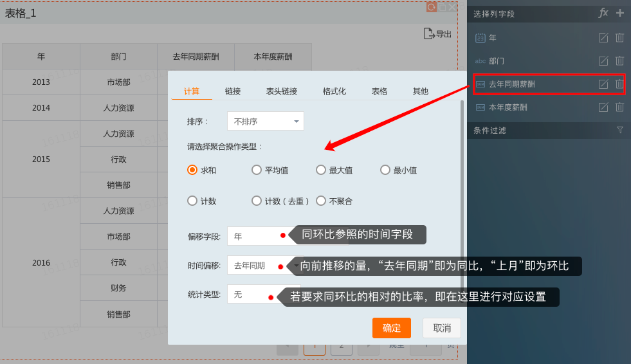The width and height of the screenshot is (631, 364).
Task: Select 平均值 aggregation radio
Action: [257, 170]
